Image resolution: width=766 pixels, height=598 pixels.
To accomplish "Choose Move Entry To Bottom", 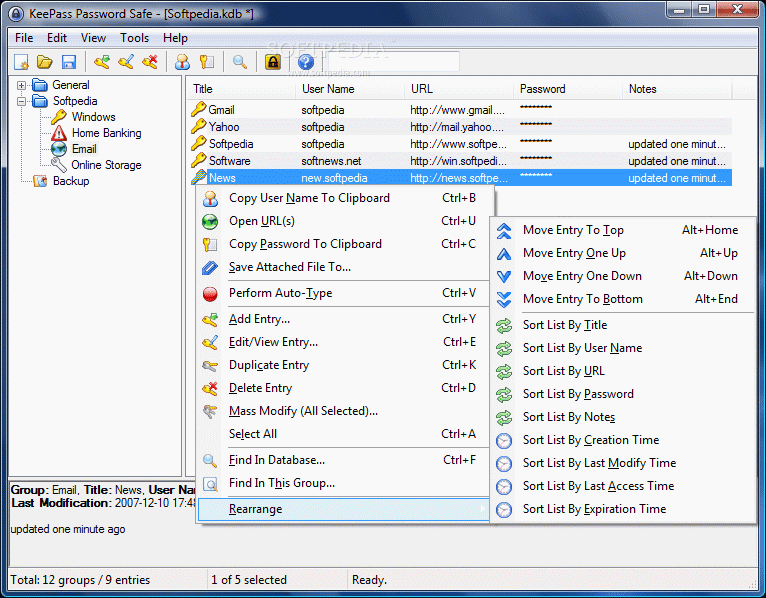I will [x=623, y=299].
